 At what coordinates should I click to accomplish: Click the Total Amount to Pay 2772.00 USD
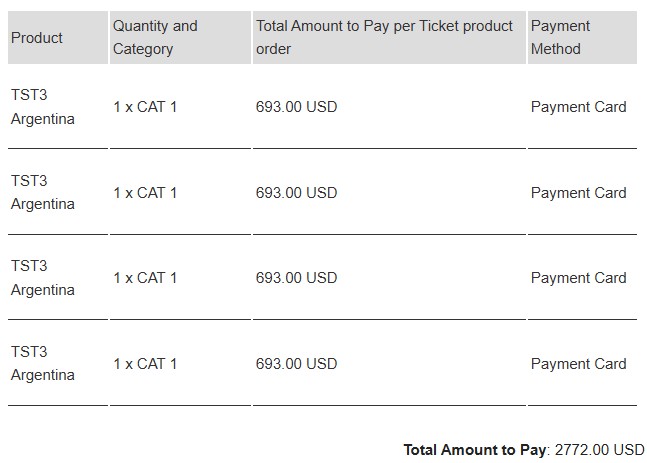point(524,449)
